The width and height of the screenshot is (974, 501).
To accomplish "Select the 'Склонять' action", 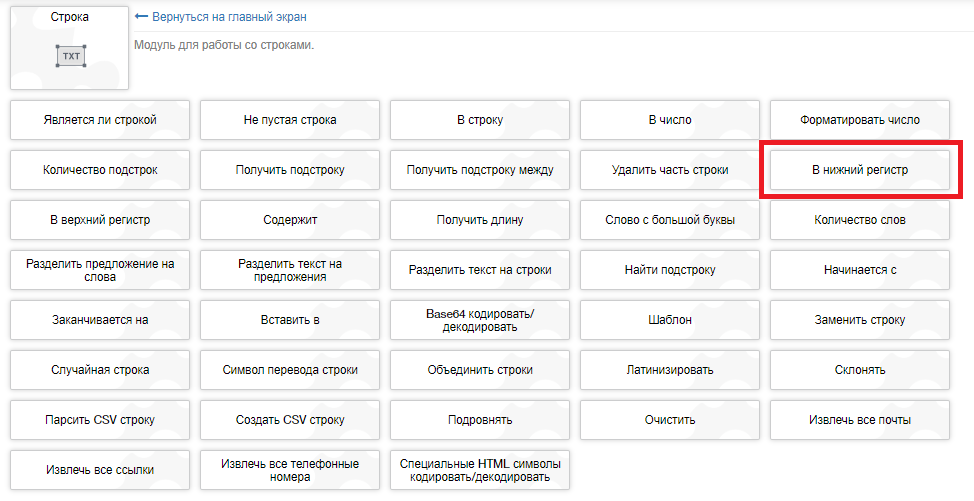I will tap(860, 370).
